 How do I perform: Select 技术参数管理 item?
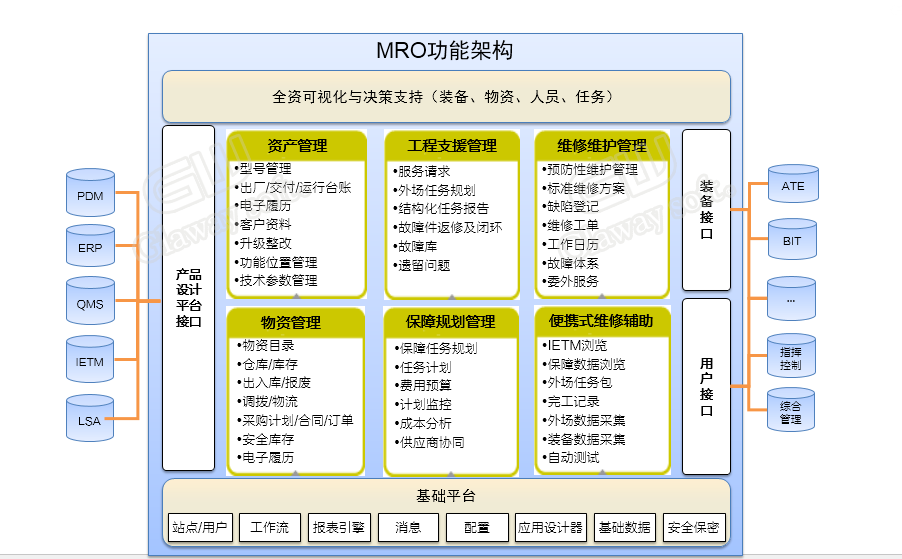pyautogui.click(x=278, y=281)
